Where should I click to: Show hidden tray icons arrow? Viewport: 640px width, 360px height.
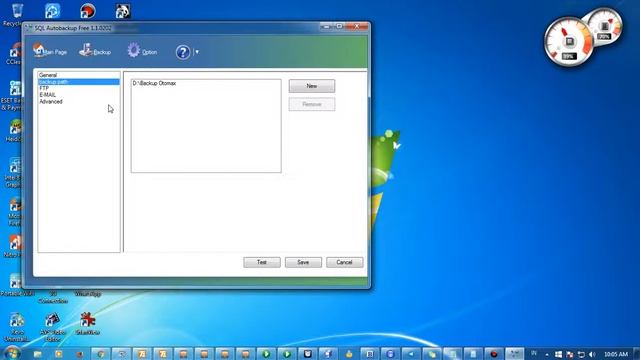[x=547, y=354]
